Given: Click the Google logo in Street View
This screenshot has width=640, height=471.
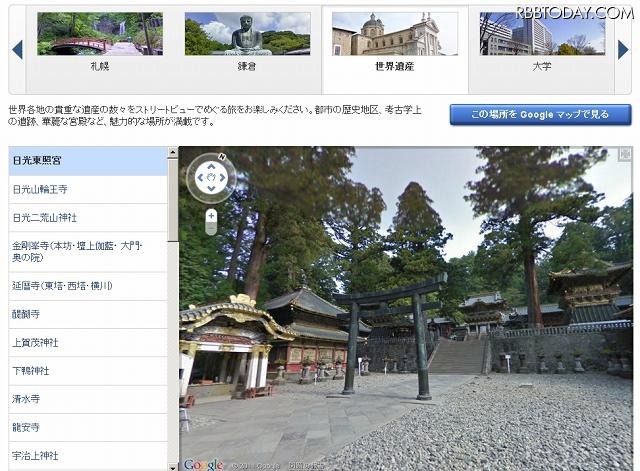Looking at the screenshot, I should click(204, 464).
